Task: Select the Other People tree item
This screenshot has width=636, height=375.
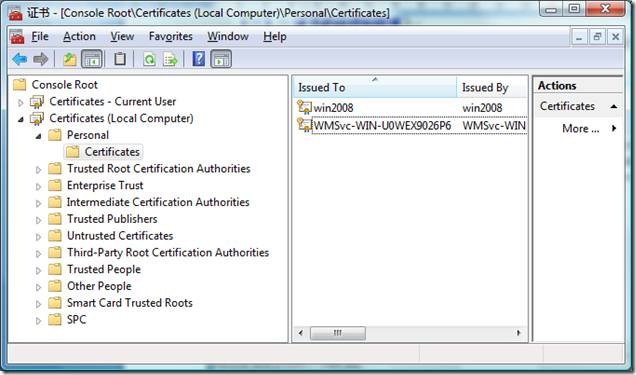Action: [99, 286]
